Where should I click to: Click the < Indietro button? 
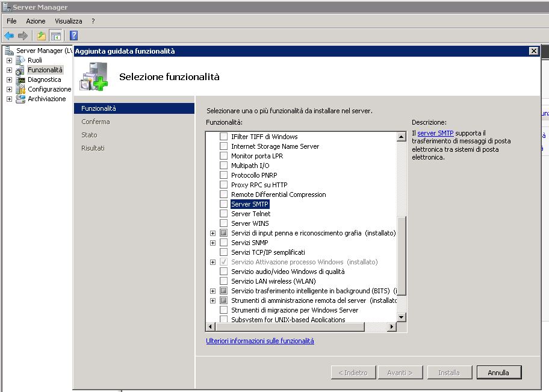(x=353, y=372)
